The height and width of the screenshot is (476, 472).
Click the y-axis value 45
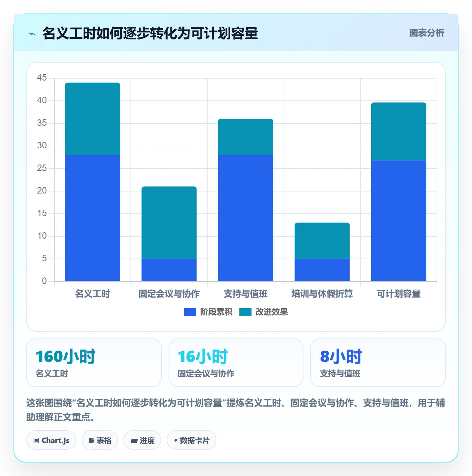coord(42,78)
